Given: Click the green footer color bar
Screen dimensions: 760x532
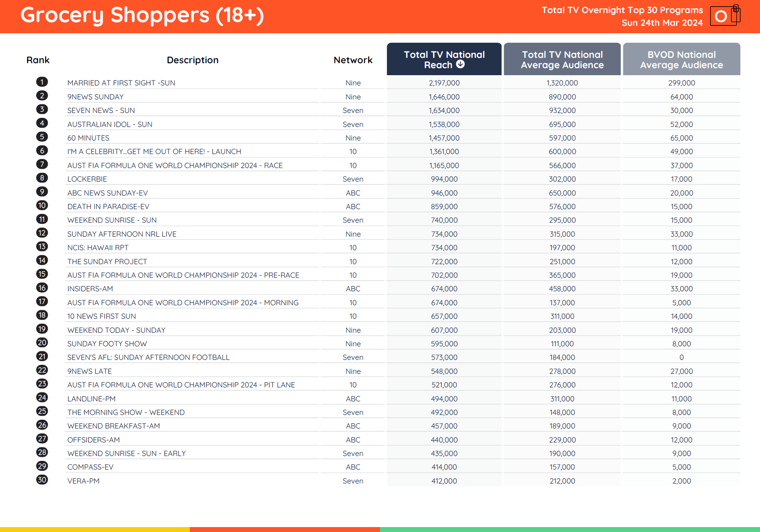Looking at the screenshot, I should pos(569,529).
